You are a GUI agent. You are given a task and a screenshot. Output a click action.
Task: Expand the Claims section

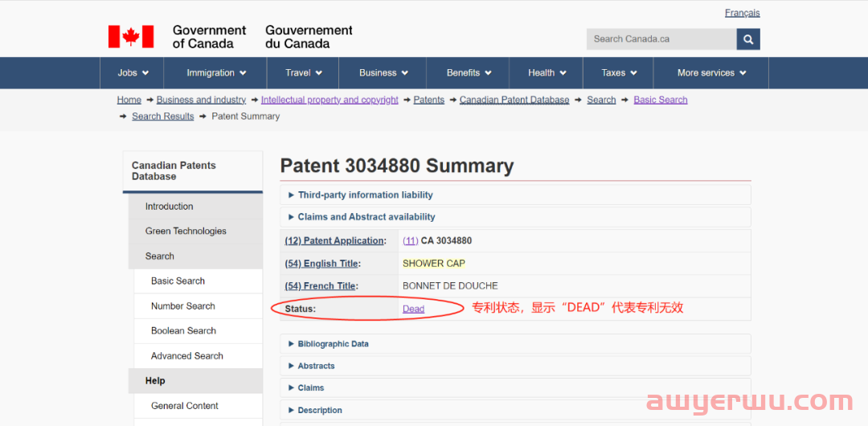click(x=515, y=387)
